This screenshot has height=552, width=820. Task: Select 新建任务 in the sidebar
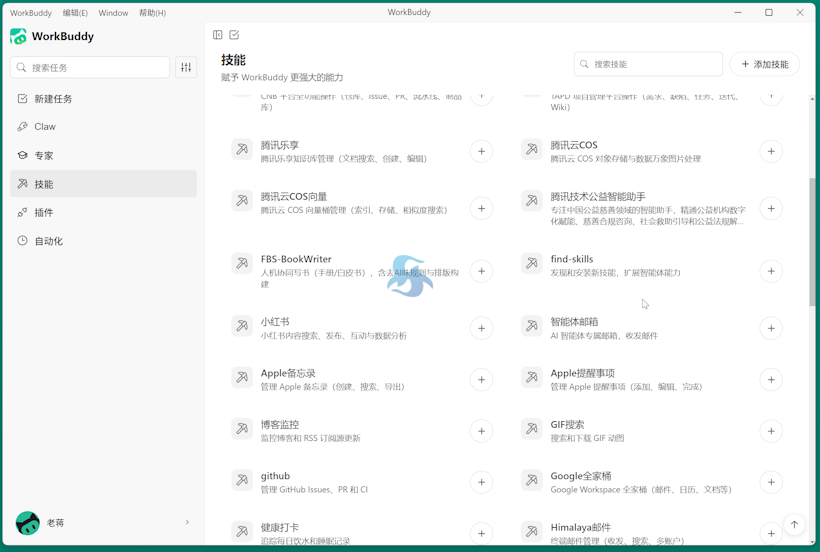(104, 99)
